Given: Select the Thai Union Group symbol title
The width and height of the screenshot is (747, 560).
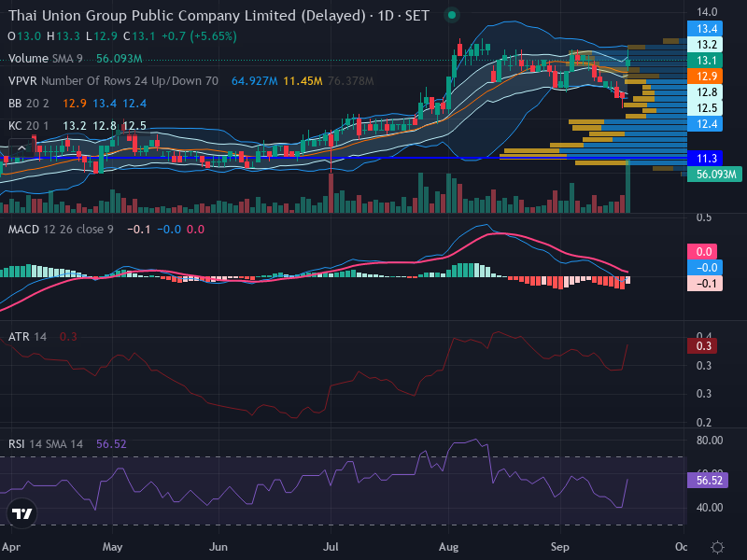Looking at the screenshot, I should [187, 16].
